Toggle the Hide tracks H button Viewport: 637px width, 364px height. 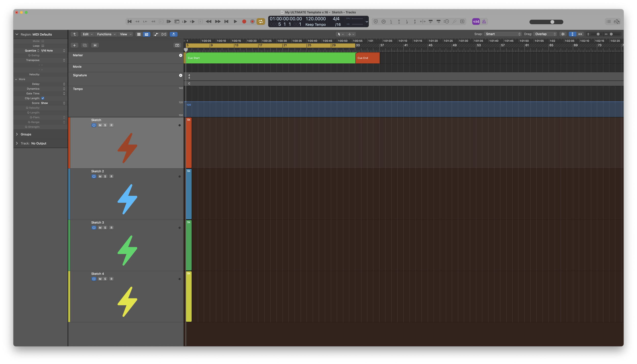pos(95,45)
